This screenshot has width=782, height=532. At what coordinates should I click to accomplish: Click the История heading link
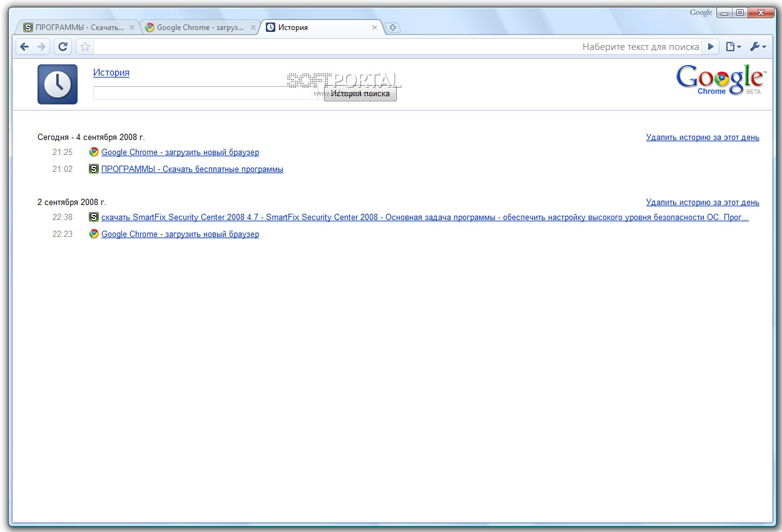(111, 73)
